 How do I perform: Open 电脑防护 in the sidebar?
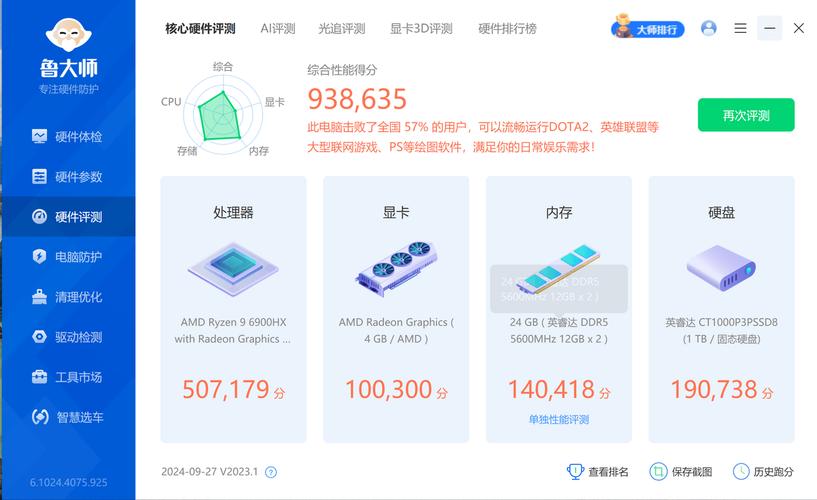pyautogui.click(x=68, y=257)
